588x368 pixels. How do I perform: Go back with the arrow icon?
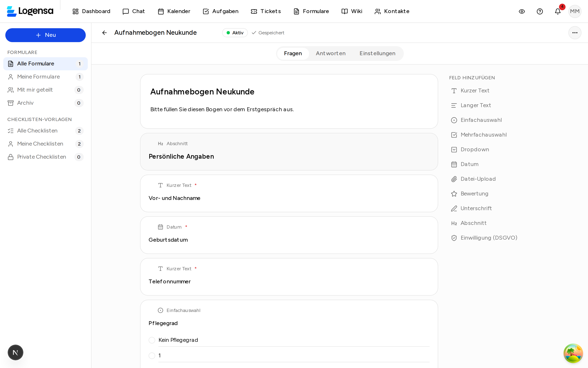pyautogui.click(x=105, y=33)
